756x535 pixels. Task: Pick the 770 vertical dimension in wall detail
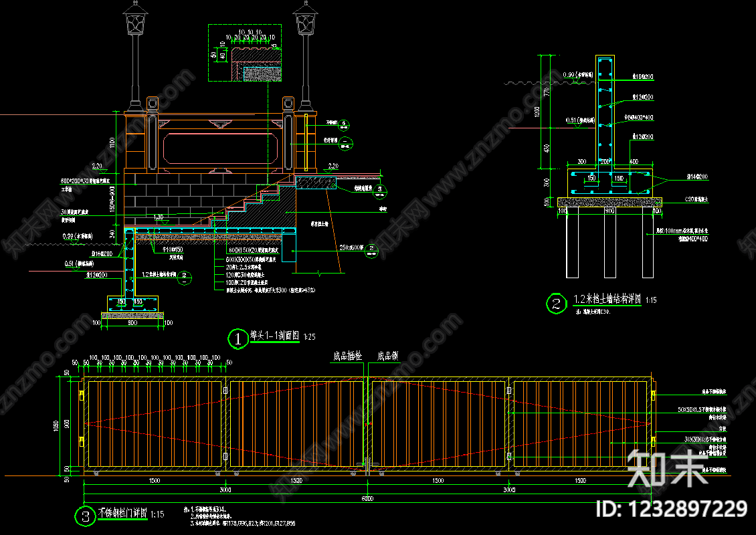click(x=547, y=92)
